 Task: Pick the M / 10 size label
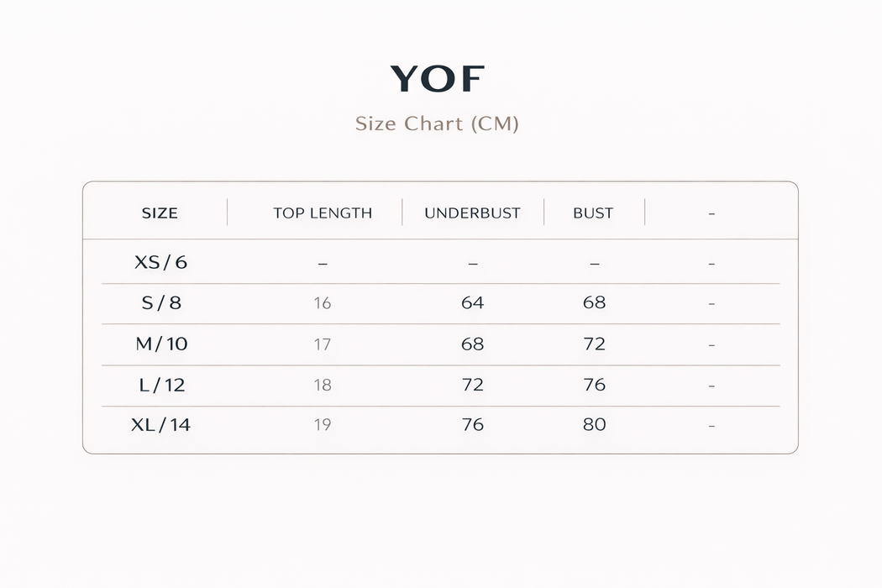tap(161, 344)
